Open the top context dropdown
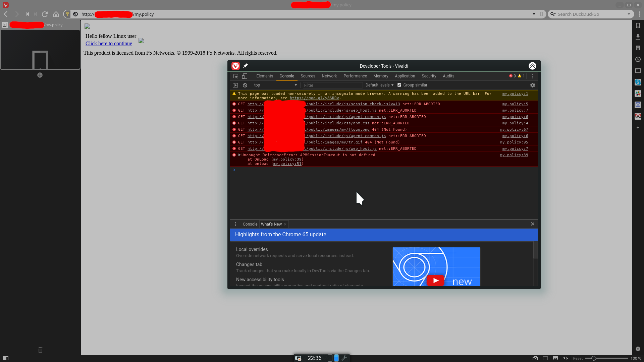 [x=275, y=85]
